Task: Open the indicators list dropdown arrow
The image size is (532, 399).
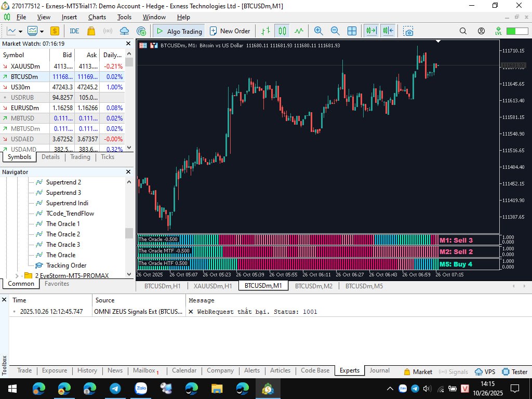Action: click(x=42, y=32)
